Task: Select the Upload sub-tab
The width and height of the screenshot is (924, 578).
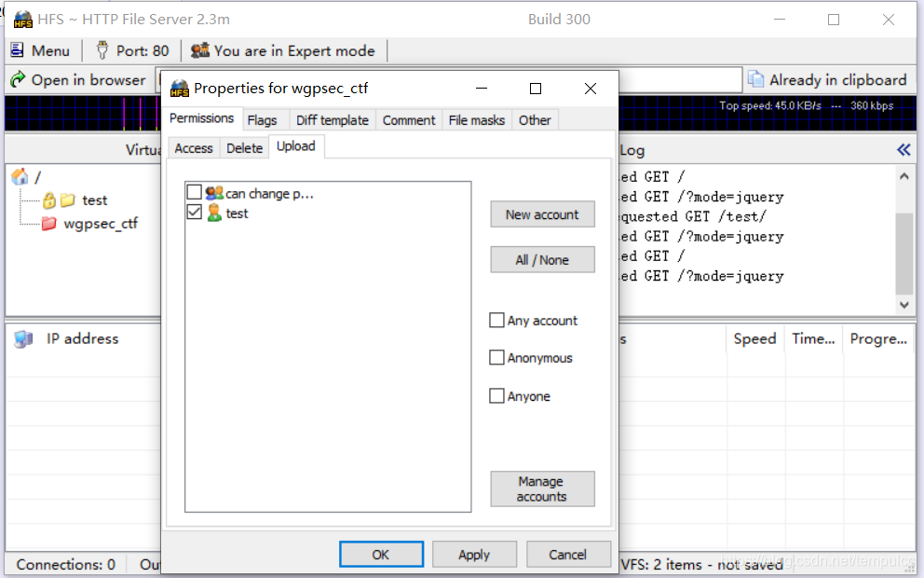Action: pos(296,145)
